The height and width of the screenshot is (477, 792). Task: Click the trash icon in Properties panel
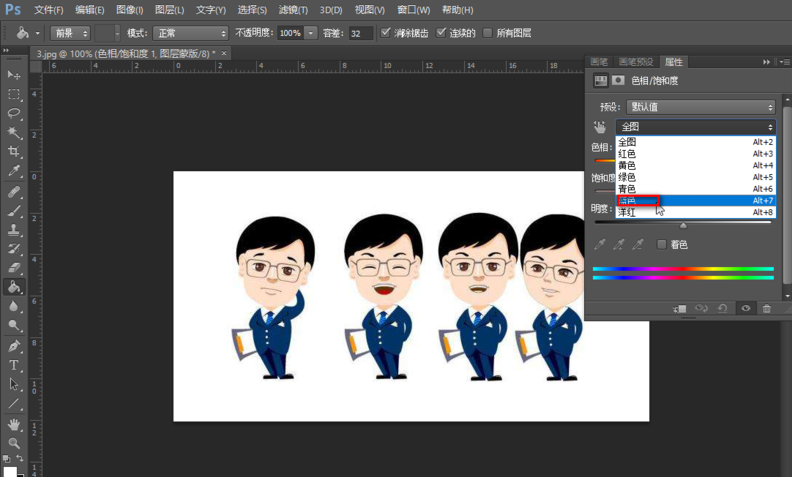(767, 309)
